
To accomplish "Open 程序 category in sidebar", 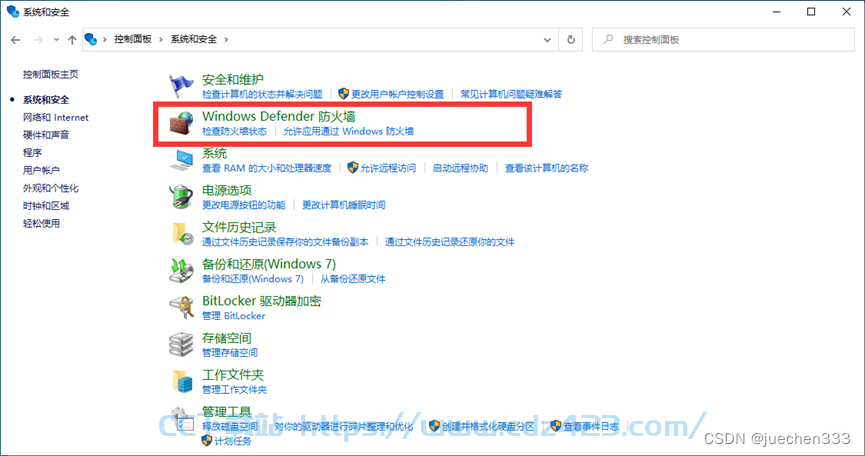I will (32, 153).
